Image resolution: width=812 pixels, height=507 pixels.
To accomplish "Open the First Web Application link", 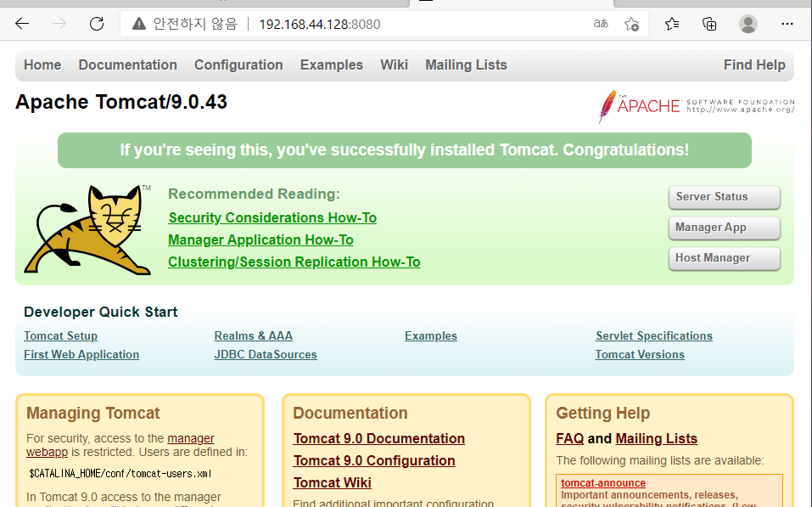I will pos(81,355).
